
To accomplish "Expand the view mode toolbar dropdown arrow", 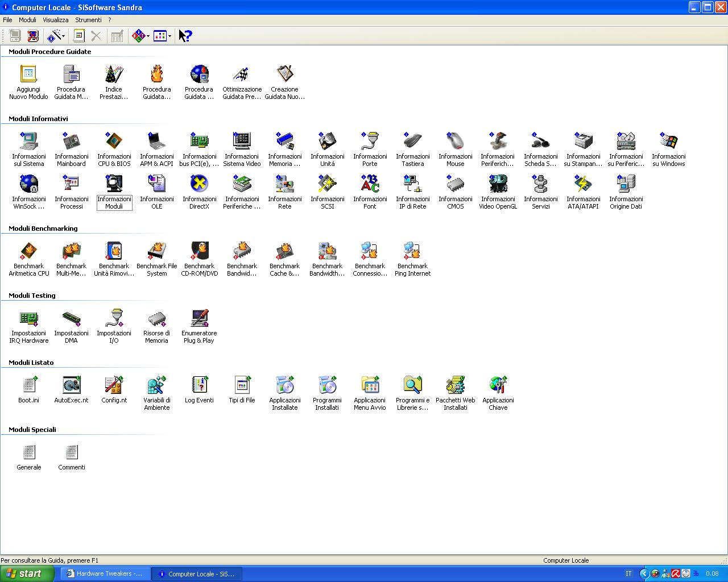I will point(169,36).
